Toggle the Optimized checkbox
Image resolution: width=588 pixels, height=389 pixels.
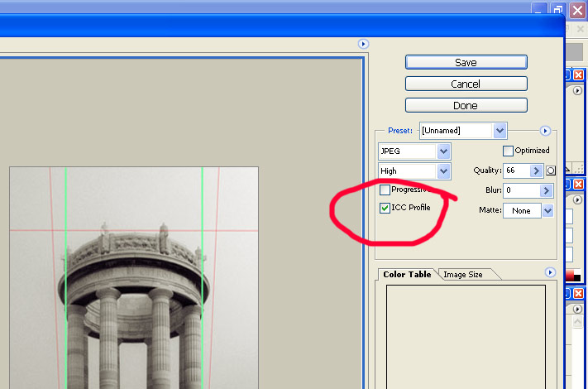tap(508, 151)
